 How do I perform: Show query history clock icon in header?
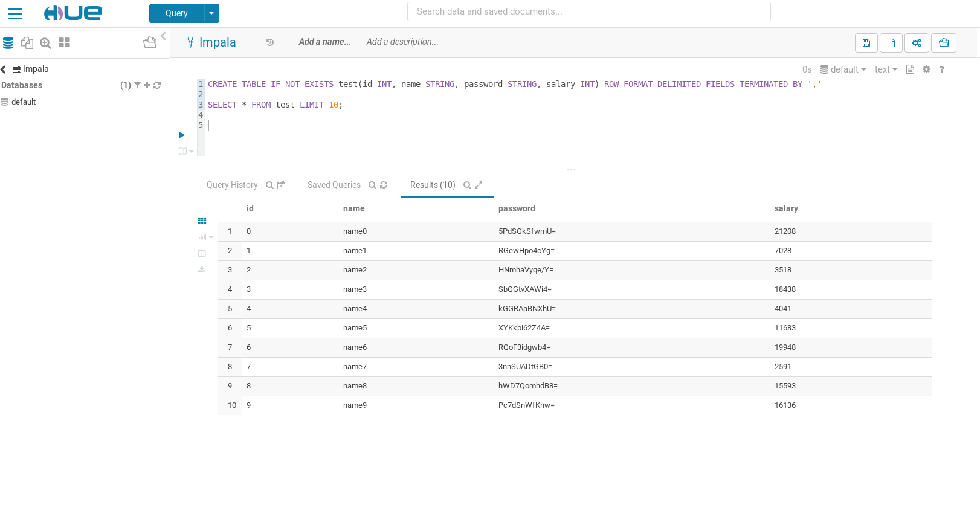click(270, 42)
